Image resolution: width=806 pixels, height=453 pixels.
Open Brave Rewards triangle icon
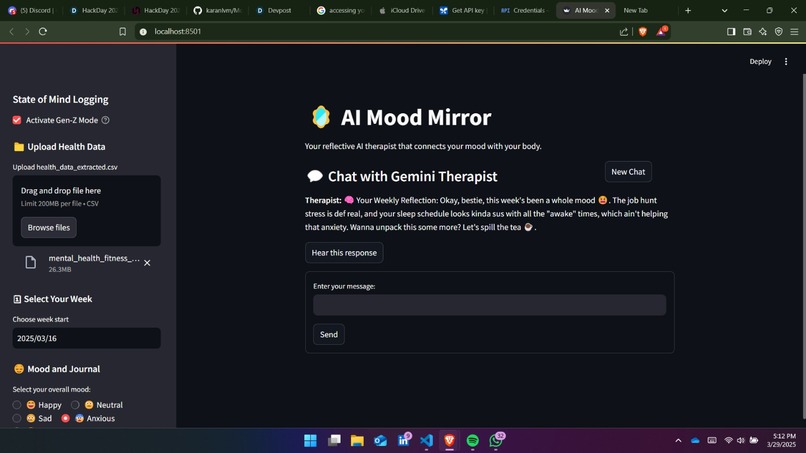click(661, 31)
